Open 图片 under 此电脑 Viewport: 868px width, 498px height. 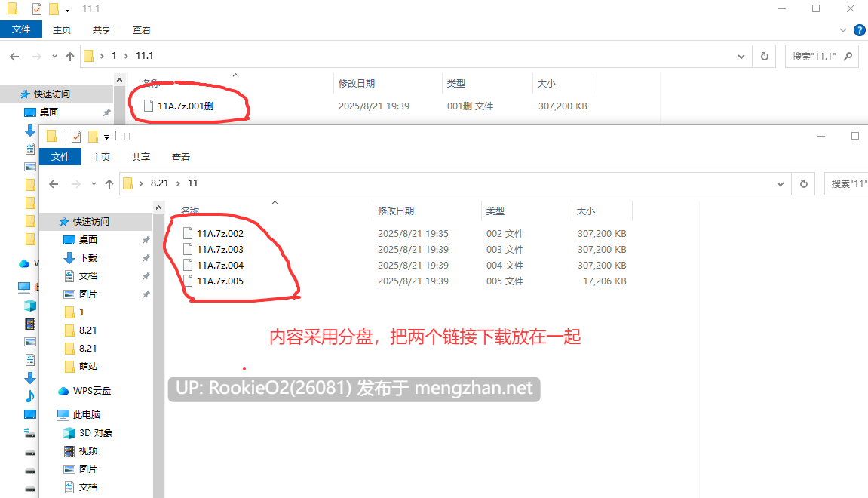pos(88,469)
